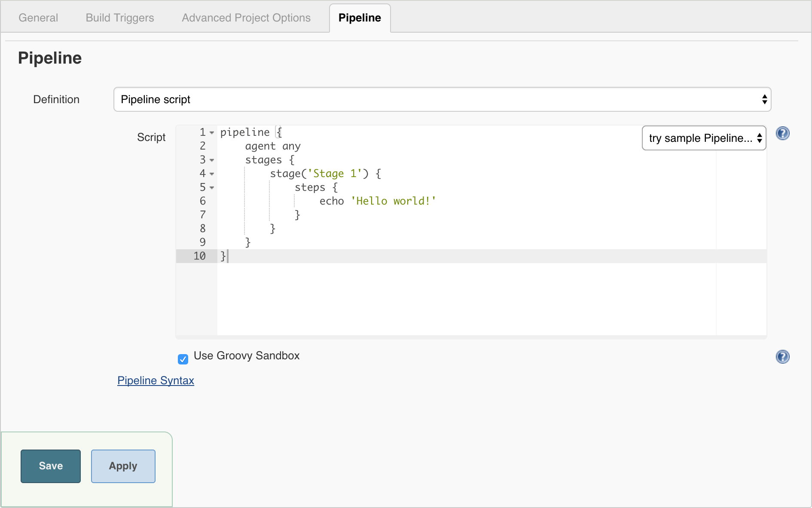Open the try sample Pipeline dropdown
Image resolution: width=812 pixels, height=508 pixels.
(x=704, y=138)
